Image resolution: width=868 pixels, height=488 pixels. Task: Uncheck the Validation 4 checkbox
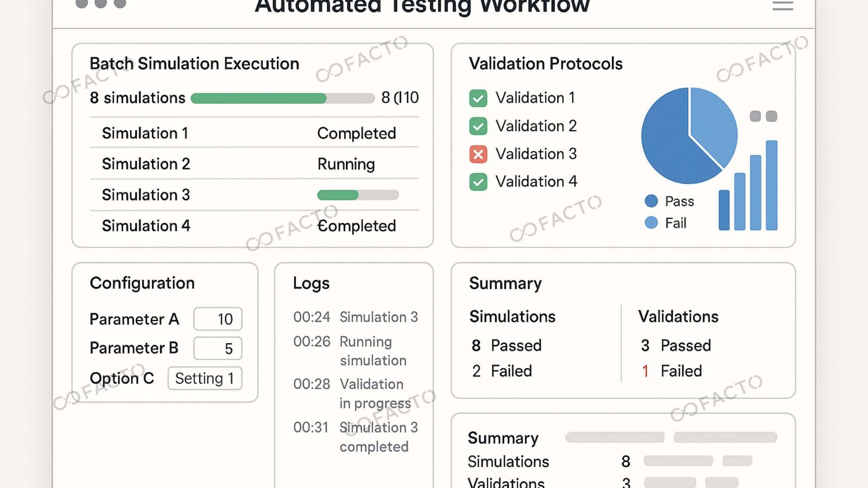coord(478,182)
